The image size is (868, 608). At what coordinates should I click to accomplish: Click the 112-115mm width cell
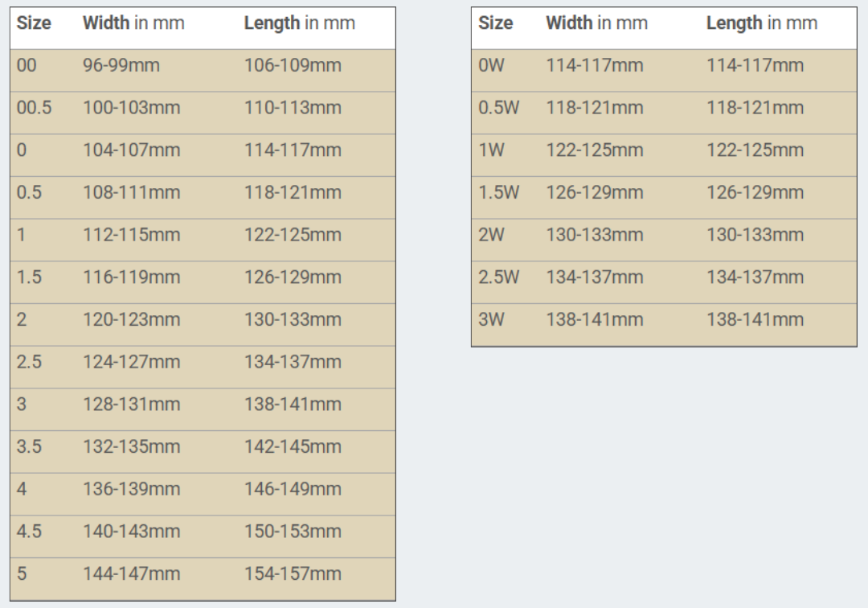coord(132,236)
